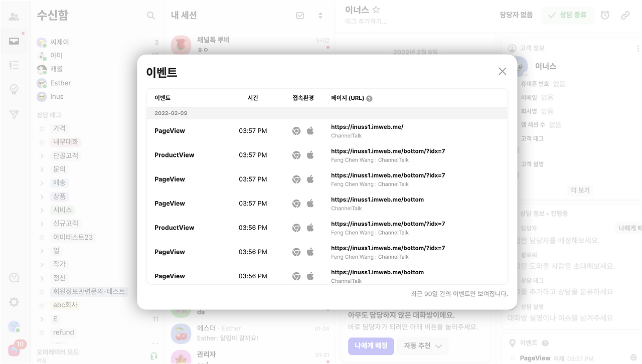Image resolution: width=642 pixels, height=364 pixels.
Task: Toggle the operator mode headset icon
Action: [154, 356]
